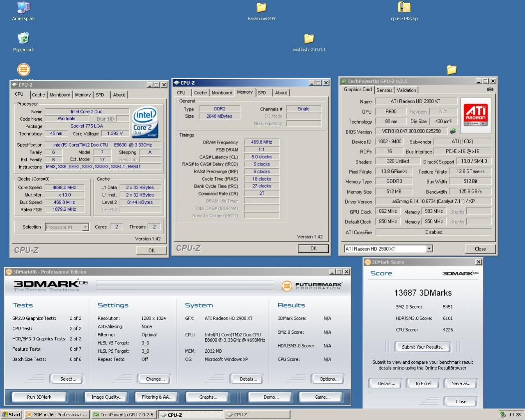Click Select... under Tests
The width and height of the screenshot is (525, 420).
(x=68, y=379)
